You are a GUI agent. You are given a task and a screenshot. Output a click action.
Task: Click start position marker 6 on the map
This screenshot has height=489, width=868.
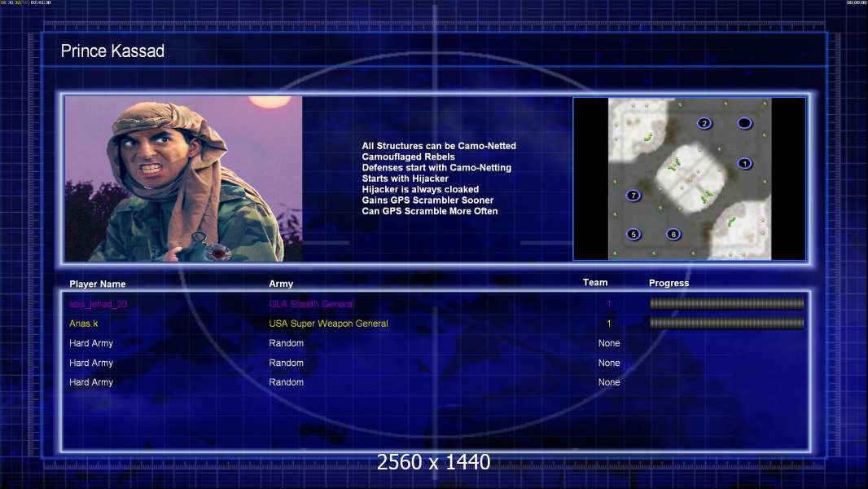[x=673, y=234]
